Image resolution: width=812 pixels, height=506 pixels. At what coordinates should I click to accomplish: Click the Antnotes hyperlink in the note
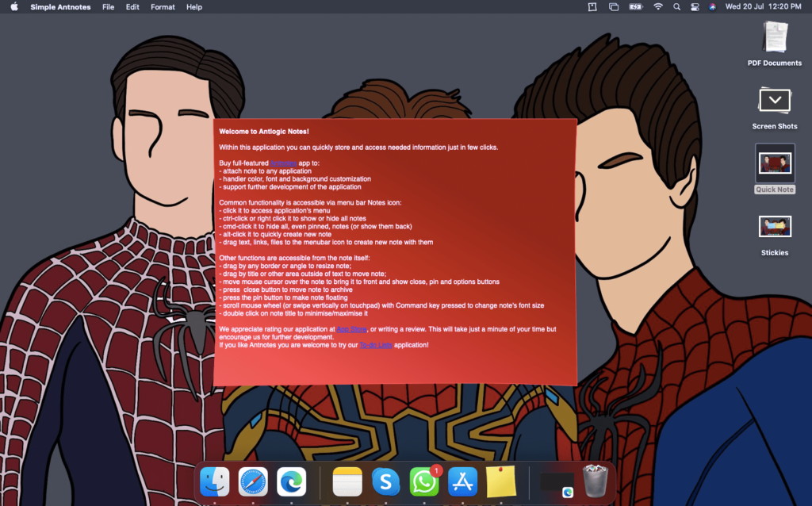(x=282, y=163)
